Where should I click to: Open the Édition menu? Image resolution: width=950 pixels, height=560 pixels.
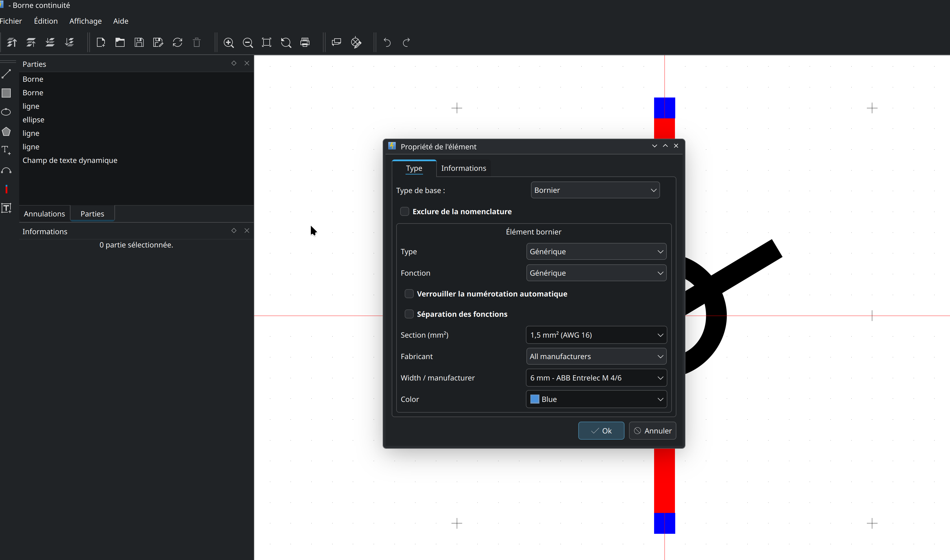(46, 21)
